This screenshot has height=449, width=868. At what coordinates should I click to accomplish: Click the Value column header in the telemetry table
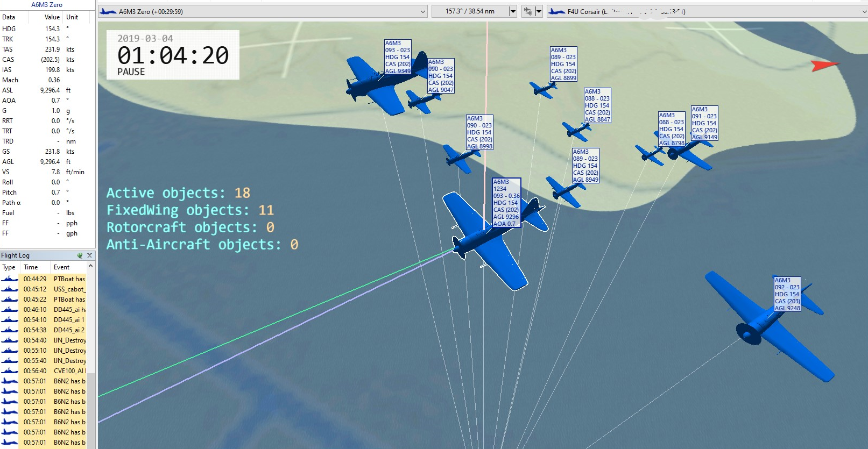(52, 17)
